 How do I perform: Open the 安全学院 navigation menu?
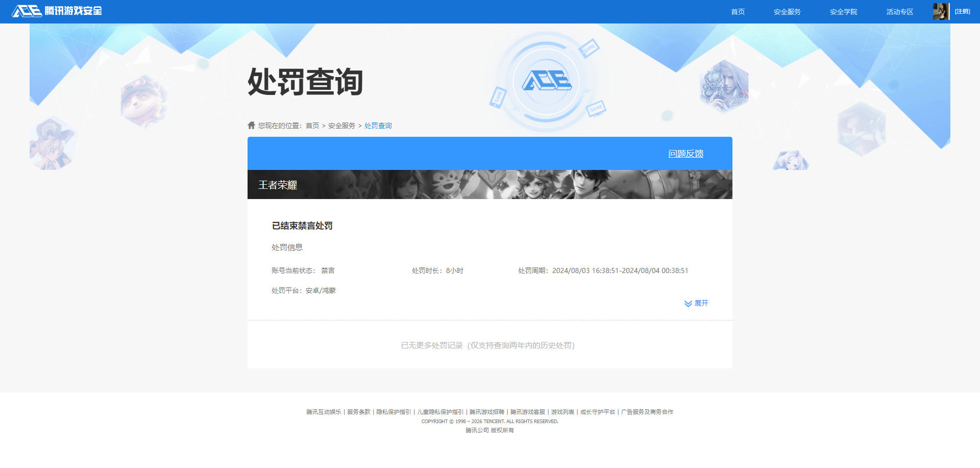(x=843, y=11)
